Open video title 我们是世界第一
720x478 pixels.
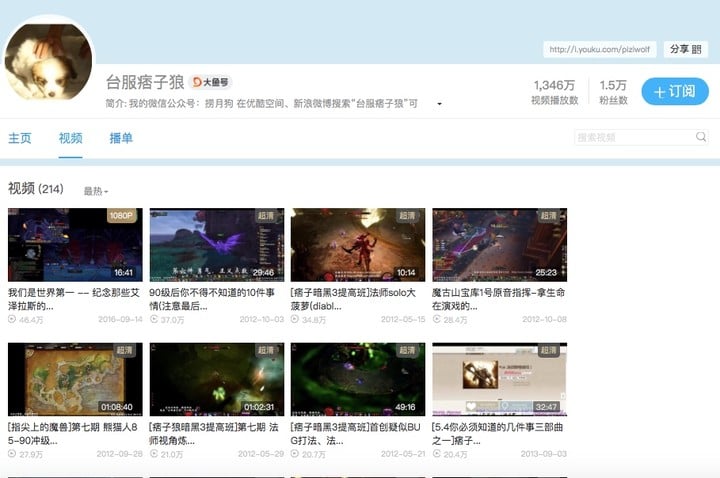pyautogui.click(x=74, y=299)
